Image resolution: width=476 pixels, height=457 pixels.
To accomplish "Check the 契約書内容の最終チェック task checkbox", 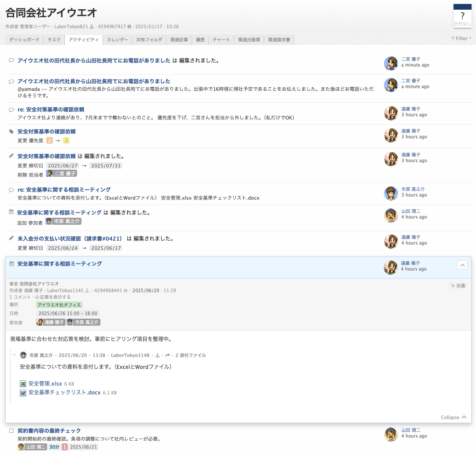I will tap(11, 431).
